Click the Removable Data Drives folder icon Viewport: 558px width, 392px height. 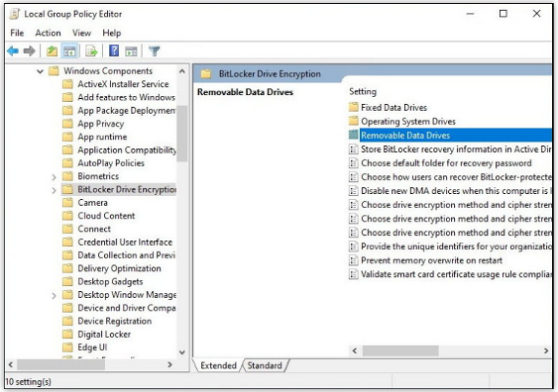354,135
